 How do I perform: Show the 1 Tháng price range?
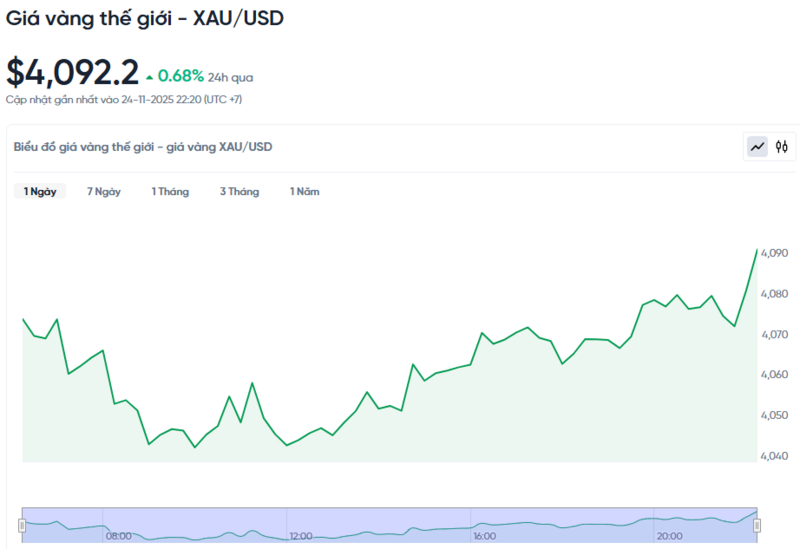170,191
